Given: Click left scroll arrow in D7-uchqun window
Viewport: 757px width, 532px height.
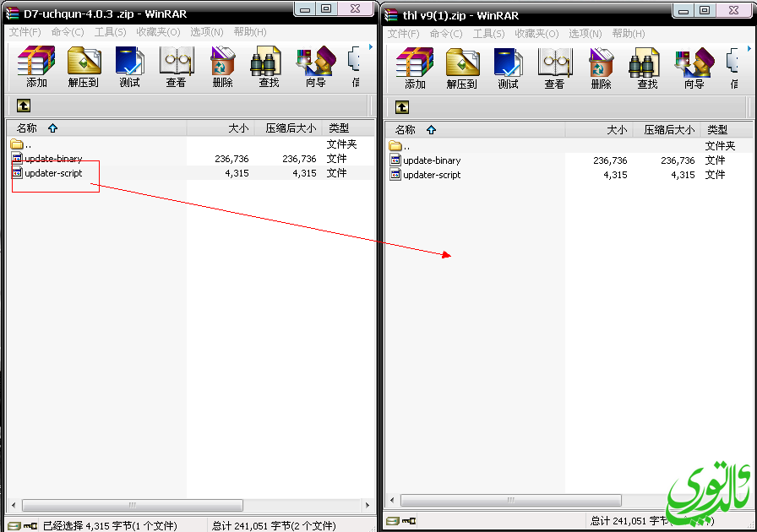Looking at the screenshot, I should coord(14,505).
